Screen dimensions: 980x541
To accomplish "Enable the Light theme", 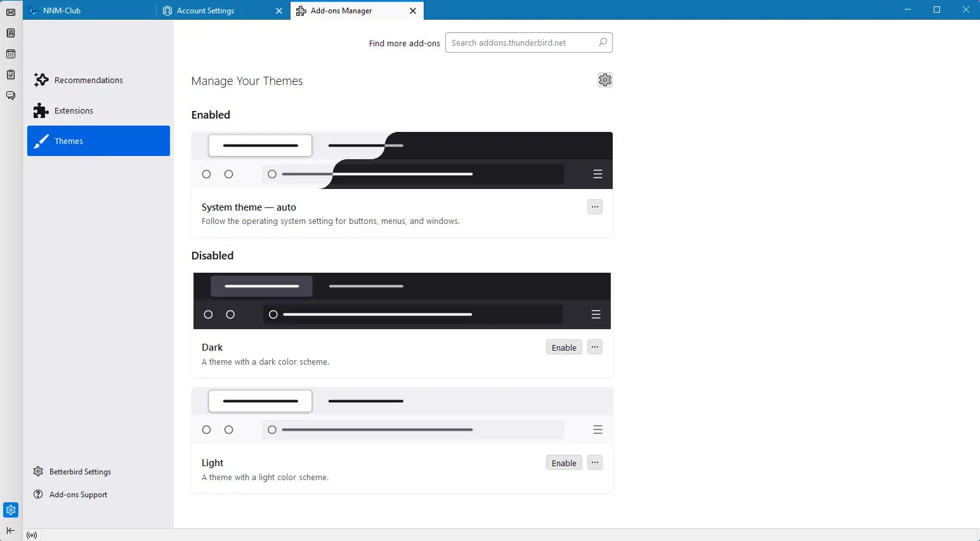I will point(564,463).
